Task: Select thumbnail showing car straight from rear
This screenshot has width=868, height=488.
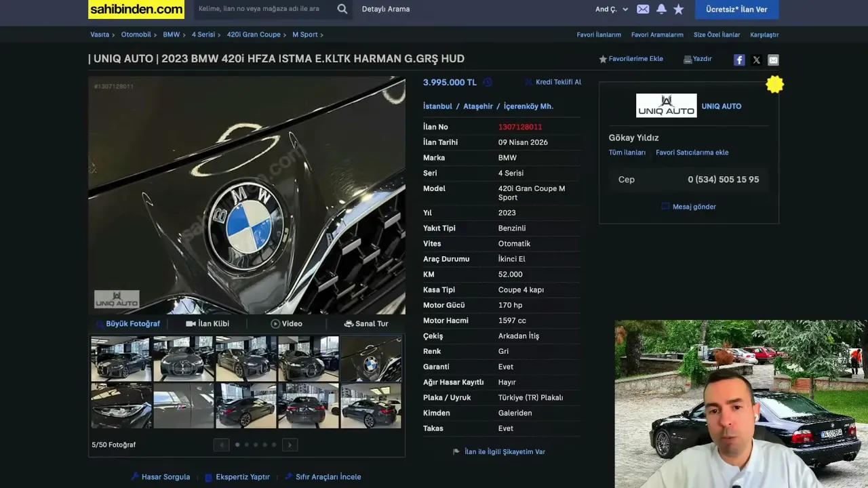Action: [308, 406]
